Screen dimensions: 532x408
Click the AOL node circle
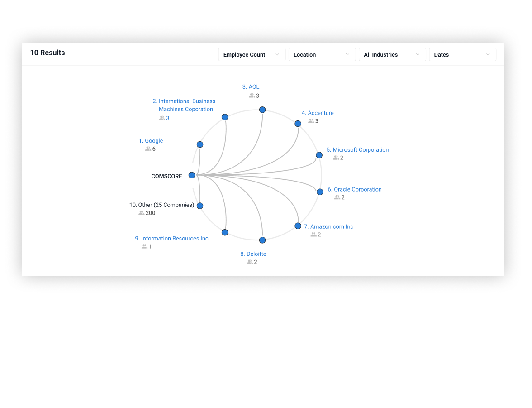pyautogui.click(x=262, y=109)
